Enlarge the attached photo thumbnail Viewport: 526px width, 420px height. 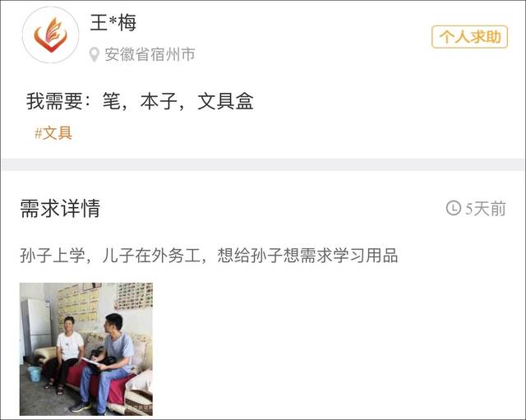[x=86, y=348]
